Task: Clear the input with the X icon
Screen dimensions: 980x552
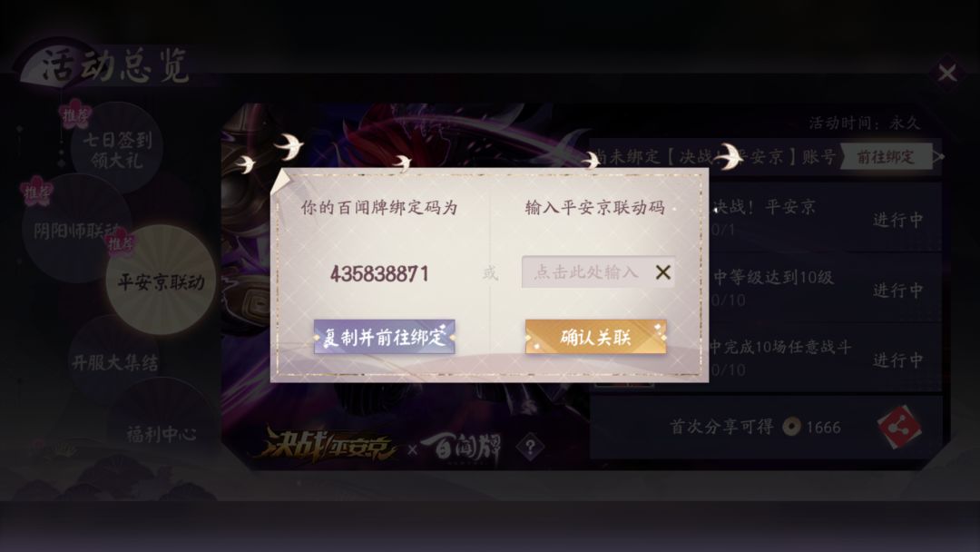Action: 663,272
